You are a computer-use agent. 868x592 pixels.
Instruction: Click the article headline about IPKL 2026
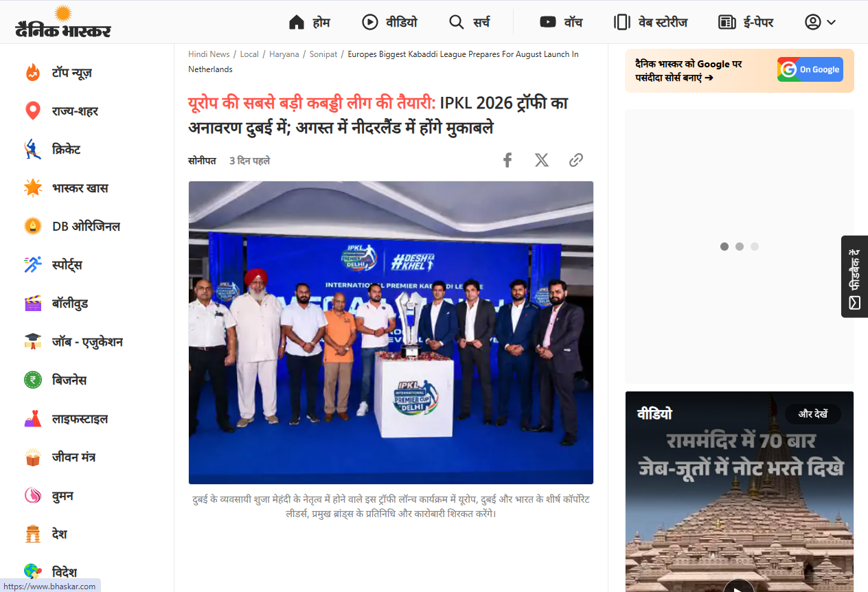pos(378,115)
